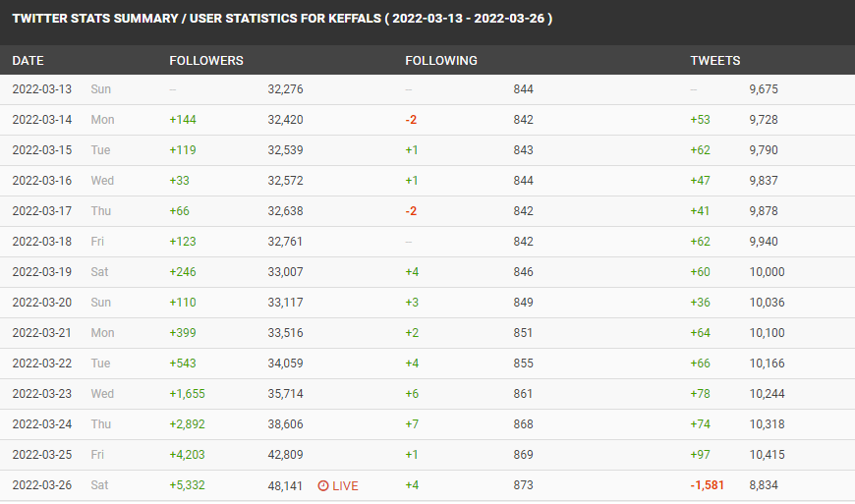The height and width of the screenshot is (504, 855).
Task: Click the +3 following change
Action: coord(412,303)
